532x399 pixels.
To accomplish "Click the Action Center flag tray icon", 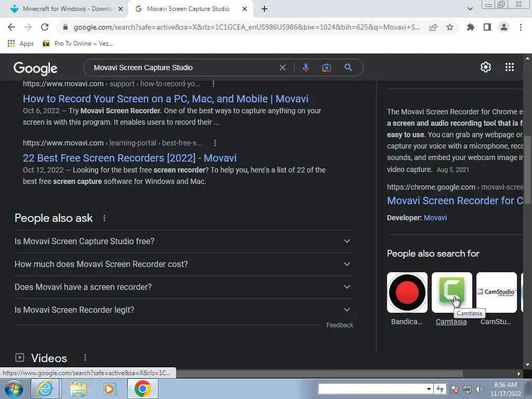I will pyautogui.click(x=455, y=389).
